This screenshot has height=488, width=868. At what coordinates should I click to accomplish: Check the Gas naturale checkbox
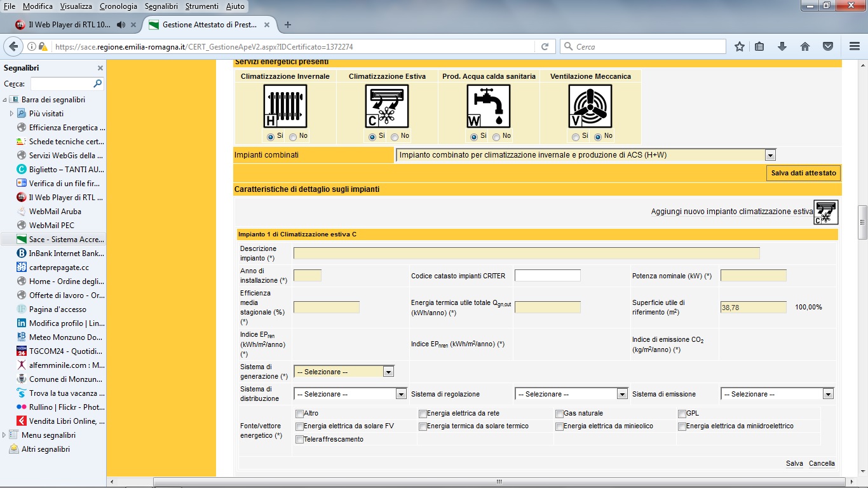559,414
